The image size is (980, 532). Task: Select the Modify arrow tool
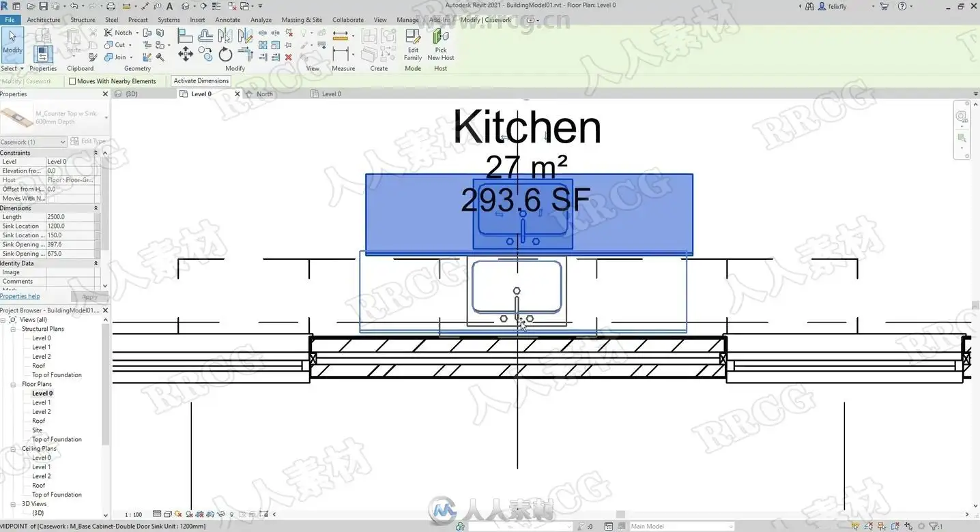point(12,44)
